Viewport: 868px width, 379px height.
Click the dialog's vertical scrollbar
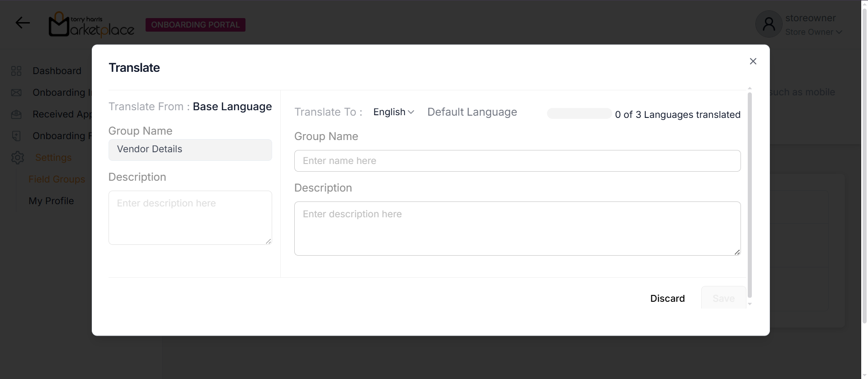click(750, 194)
